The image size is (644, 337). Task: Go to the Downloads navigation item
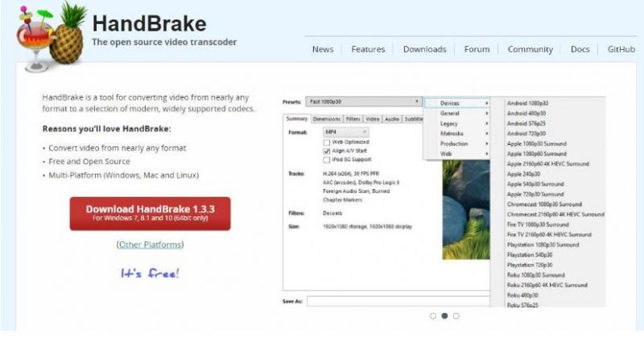click(424, 49)
